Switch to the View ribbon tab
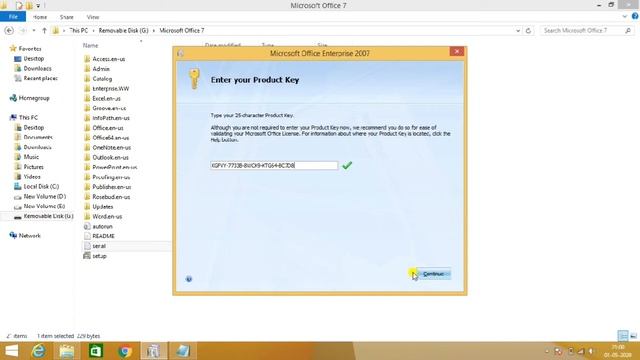This screenshot has height=360, width=640. [x=93, y=17]
